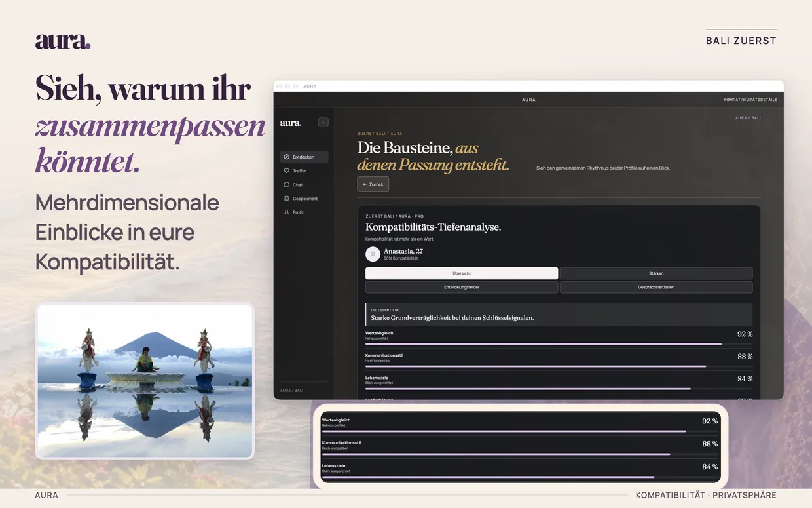
Task: Click the large aura. logo on the poster
Action: pos(63,41)
